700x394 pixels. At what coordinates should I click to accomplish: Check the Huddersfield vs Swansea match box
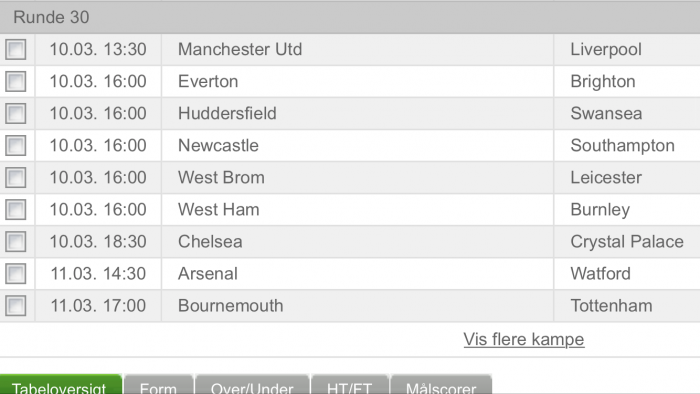[x=16, y=114]
